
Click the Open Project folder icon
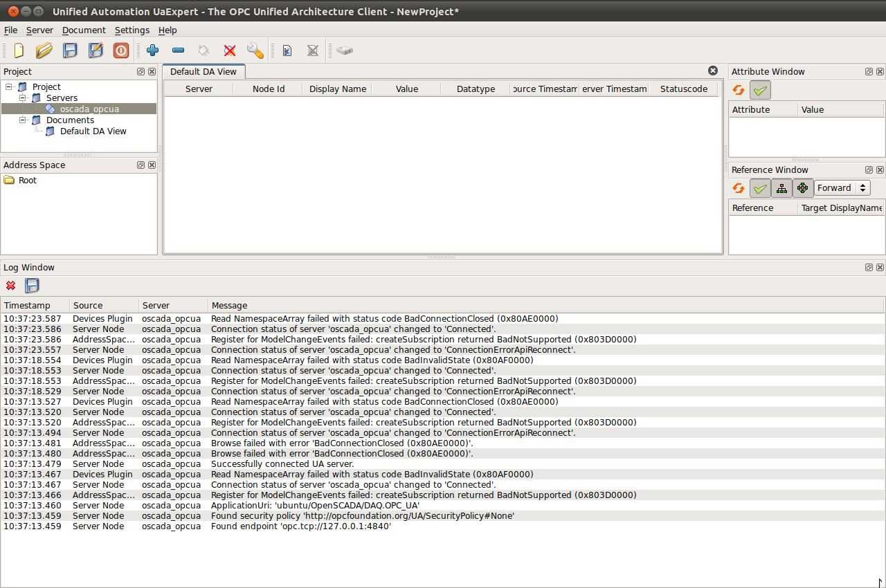(x=44, y=50)
